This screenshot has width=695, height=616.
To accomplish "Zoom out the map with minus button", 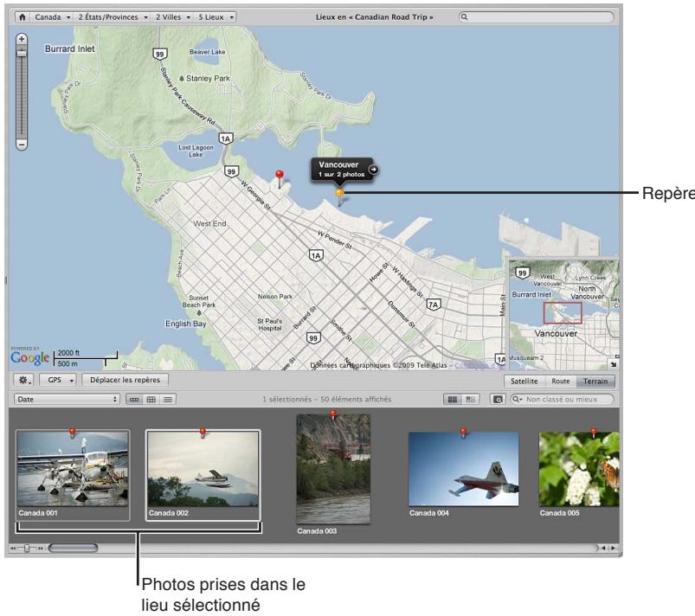I will click(x=22, y=144).
